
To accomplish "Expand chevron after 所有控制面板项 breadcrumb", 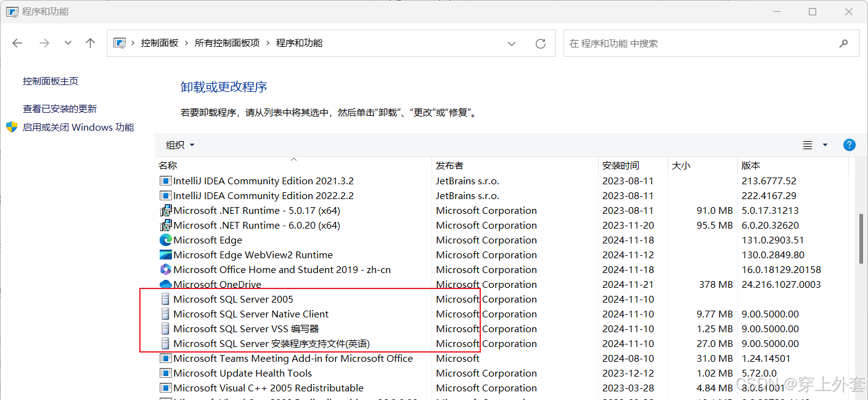I will click(x=268, y=43).
